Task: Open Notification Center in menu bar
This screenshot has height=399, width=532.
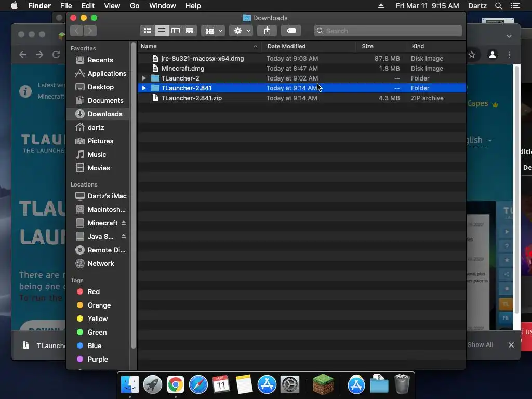Action: click(515, 6)
